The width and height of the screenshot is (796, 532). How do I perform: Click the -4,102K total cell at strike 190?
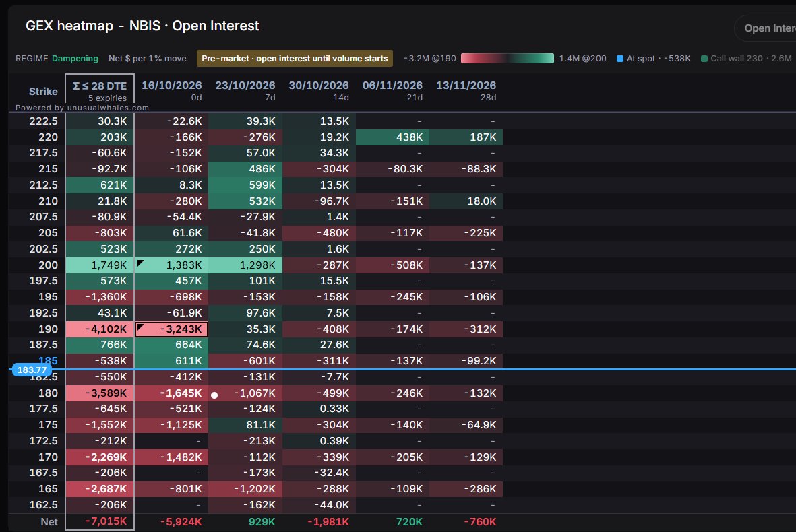[100, 329]
